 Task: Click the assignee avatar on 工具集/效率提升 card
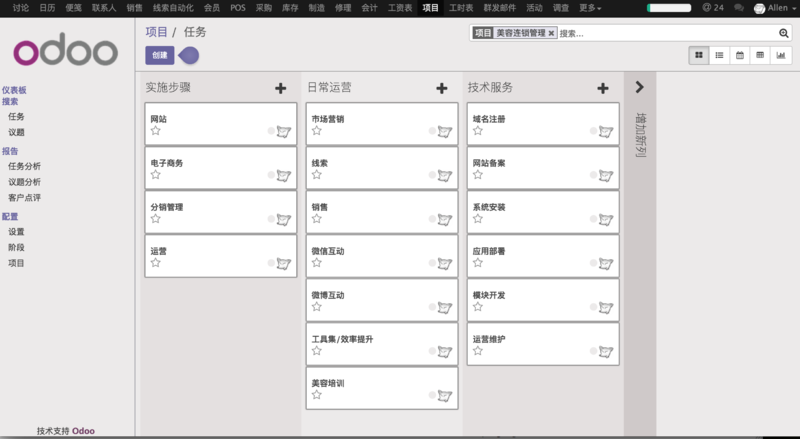coord(445,352)
